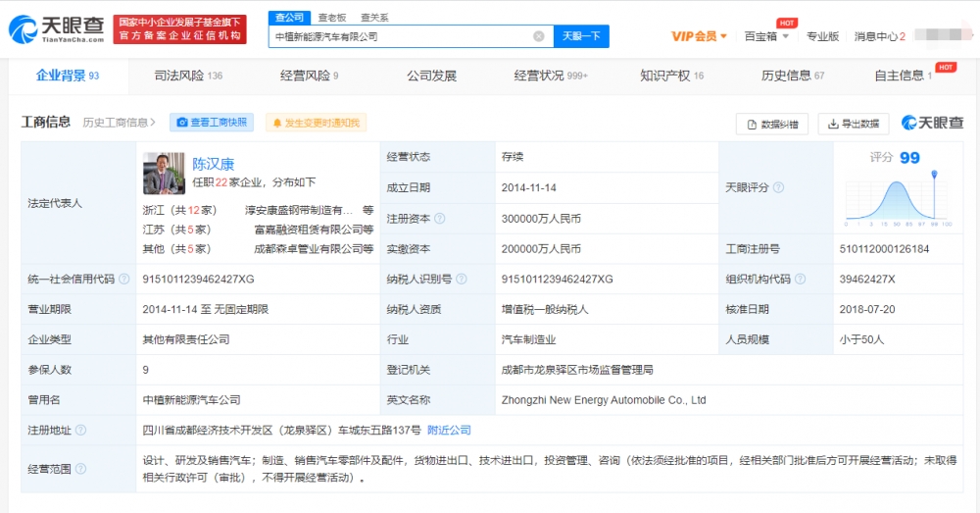
Task: Open the 陈汉康 portrait photo
Action: point(164,174)
